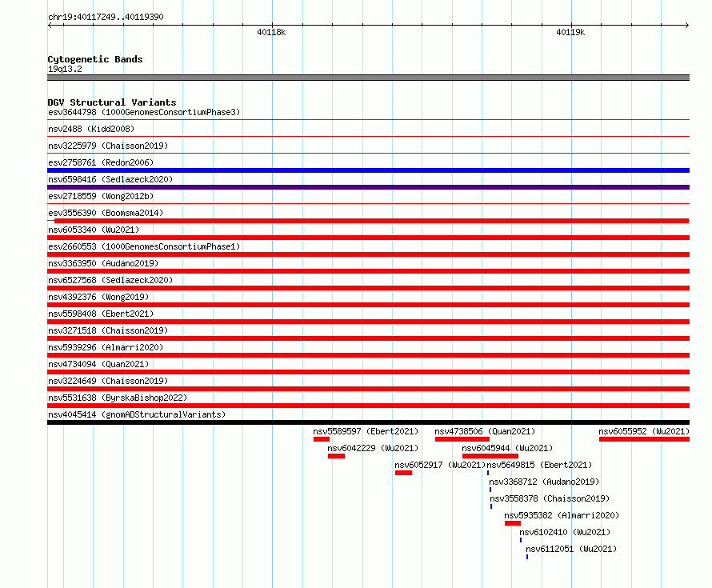Open the nsv6052917 (Wu2021) feature
Screen dimensions: 712x588
click(404, 473)
